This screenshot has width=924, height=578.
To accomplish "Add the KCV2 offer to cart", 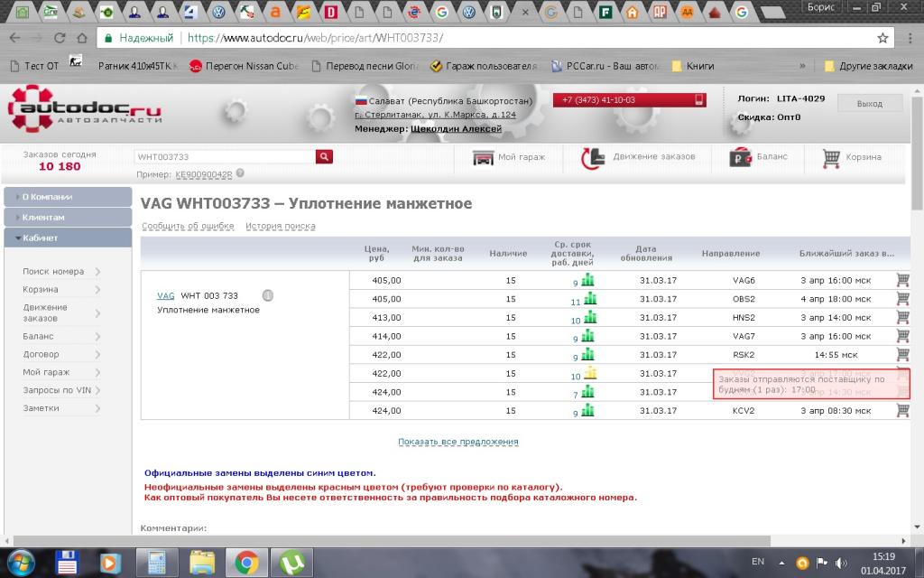I will 902,410.
